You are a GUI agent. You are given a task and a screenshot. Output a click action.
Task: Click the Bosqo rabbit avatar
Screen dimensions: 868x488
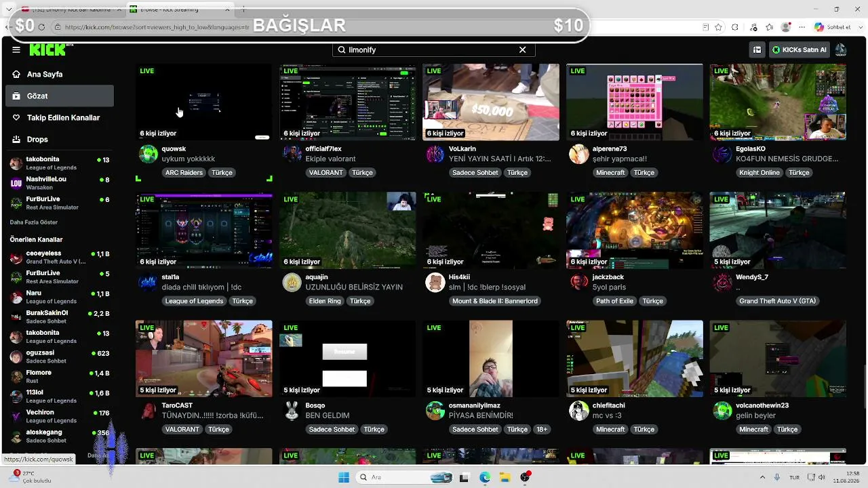[292, 410]
